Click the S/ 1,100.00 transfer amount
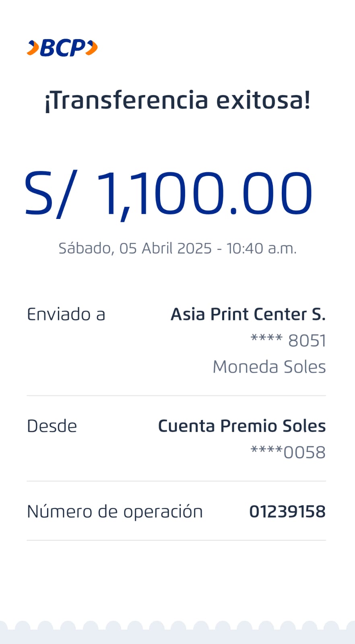 169,193
